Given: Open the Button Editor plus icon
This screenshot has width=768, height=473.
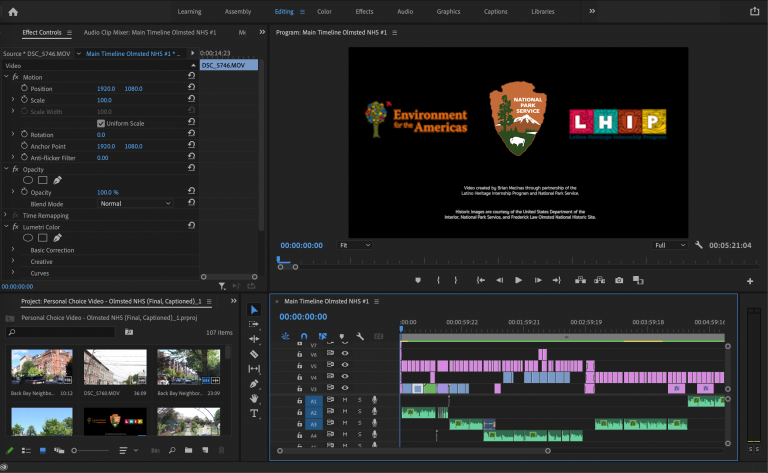Looking at the screenshot, I should point(750,281).
